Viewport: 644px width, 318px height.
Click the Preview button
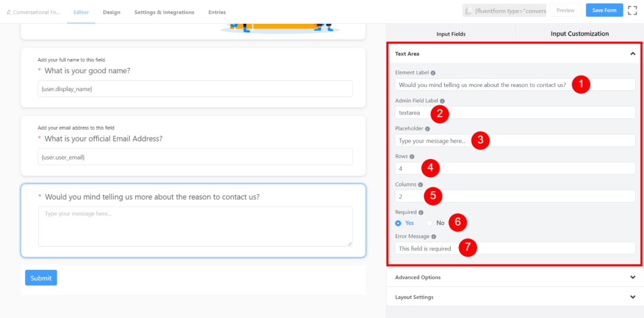tap(565, 10)
